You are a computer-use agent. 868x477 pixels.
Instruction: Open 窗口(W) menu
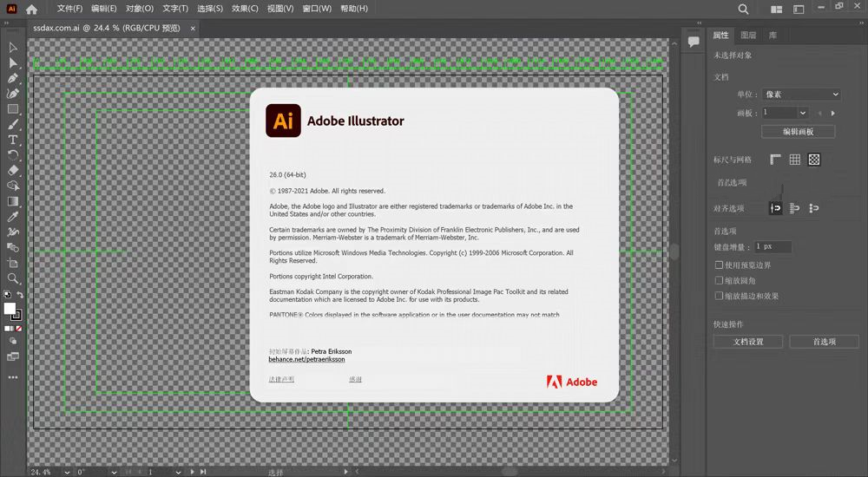pos(317,9)
